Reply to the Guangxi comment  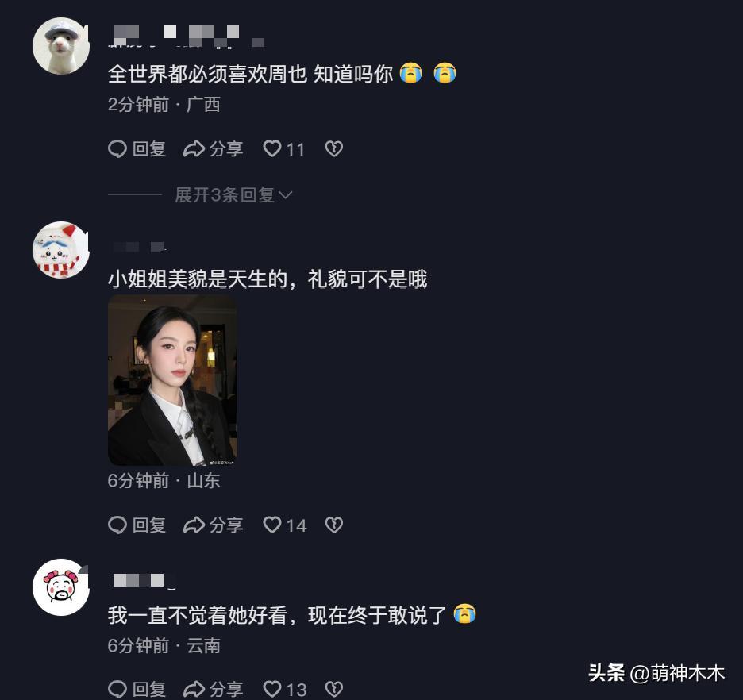[137, 149]
